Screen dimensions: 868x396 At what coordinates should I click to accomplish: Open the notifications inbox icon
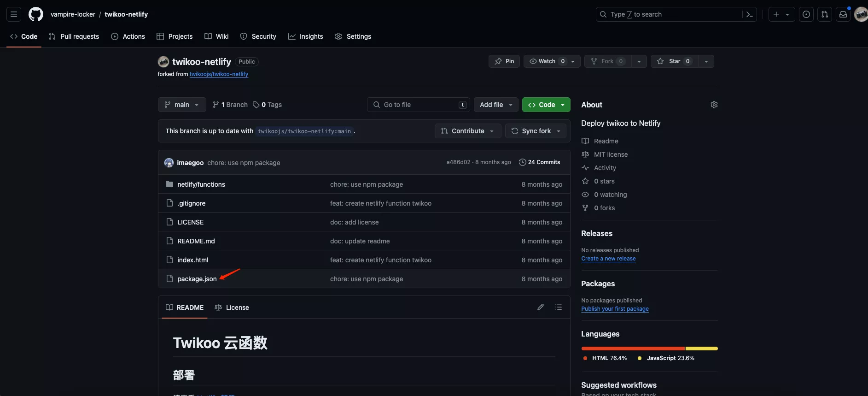[843, 14]
